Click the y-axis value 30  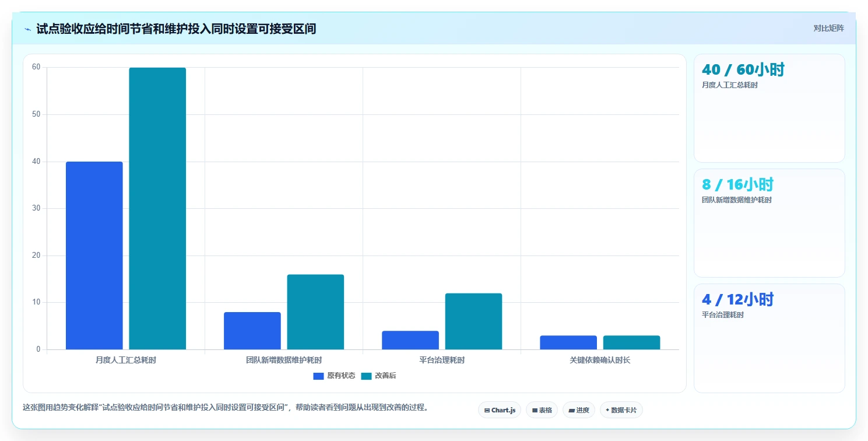tap(36, 208)
